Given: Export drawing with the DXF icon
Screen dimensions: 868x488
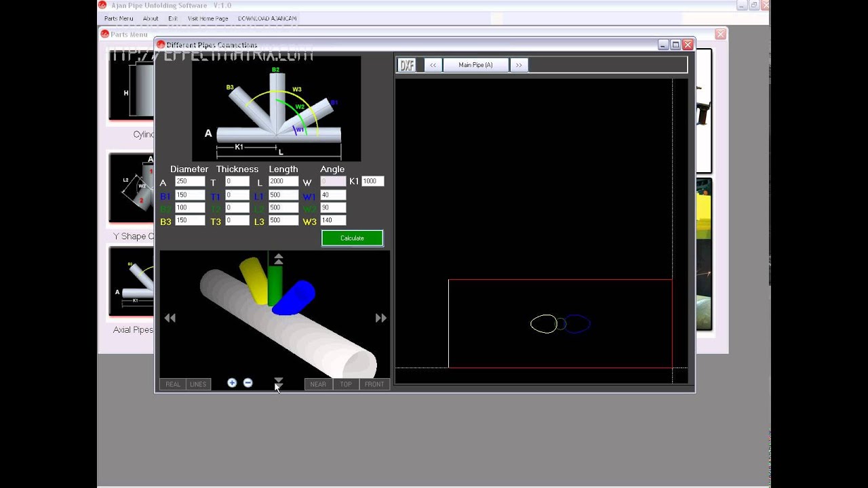Looking at the screenshot, I should click(406, 65).
